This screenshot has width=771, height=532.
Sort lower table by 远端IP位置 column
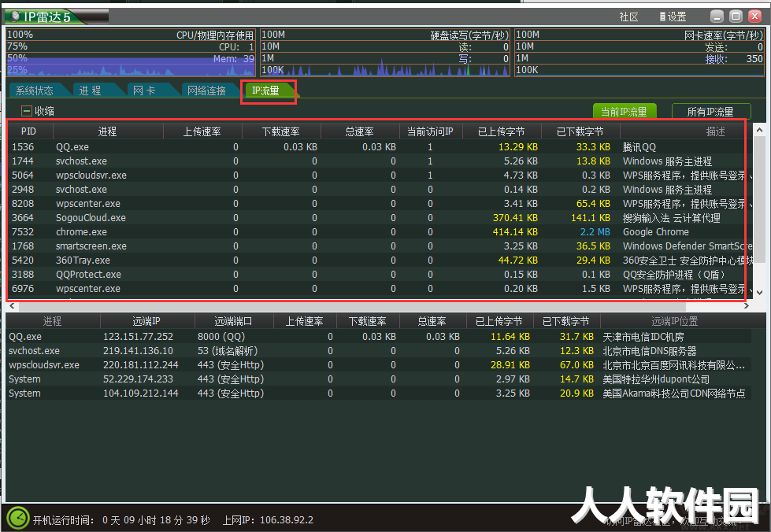pyautogui.click(x=675, y=321)
